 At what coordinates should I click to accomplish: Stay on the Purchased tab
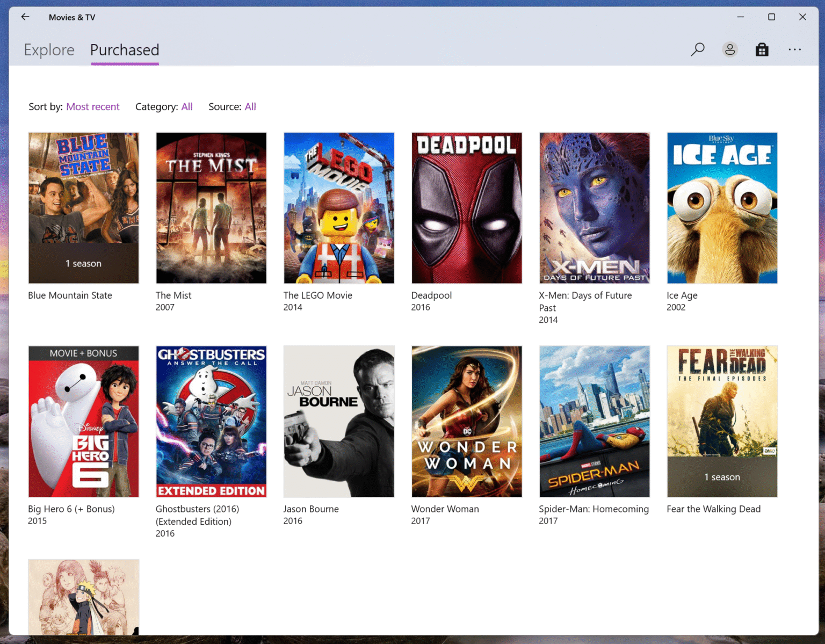pyautogui.click(x=125, y=49)
